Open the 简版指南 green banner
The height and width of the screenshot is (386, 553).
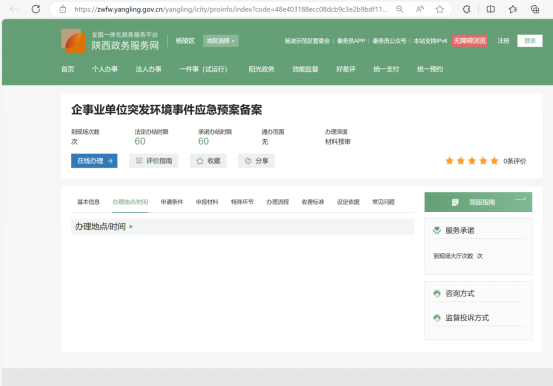pos(478,202)
